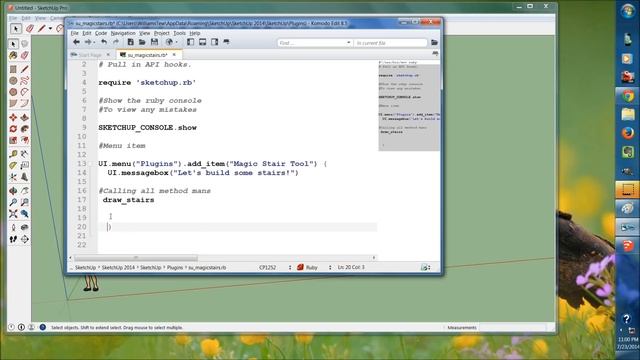Click the horizontal scrollbar in the editor

[x=136, y=258]
